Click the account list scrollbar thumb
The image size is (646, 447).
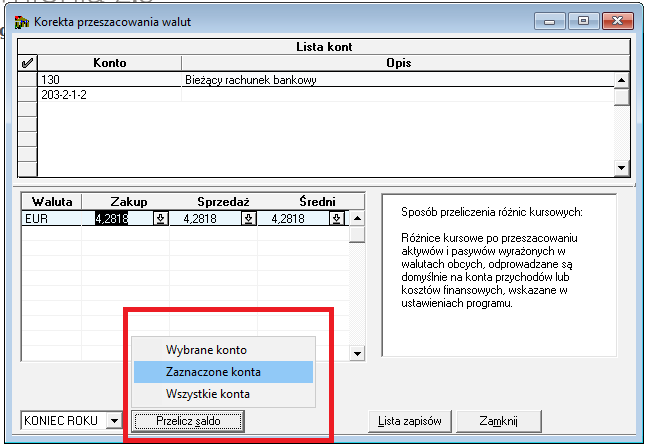(x=621, y=97)
